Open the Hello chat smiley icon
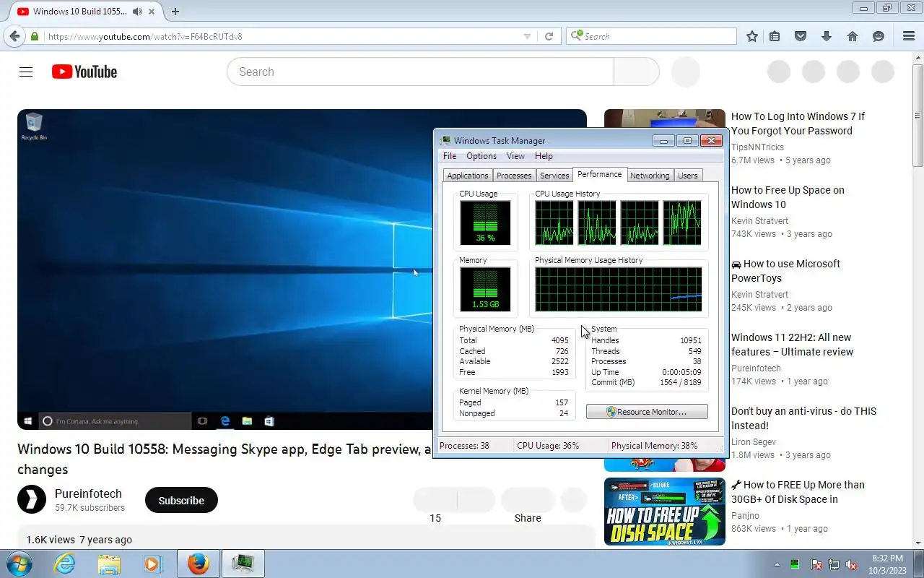 coord(879,36)
